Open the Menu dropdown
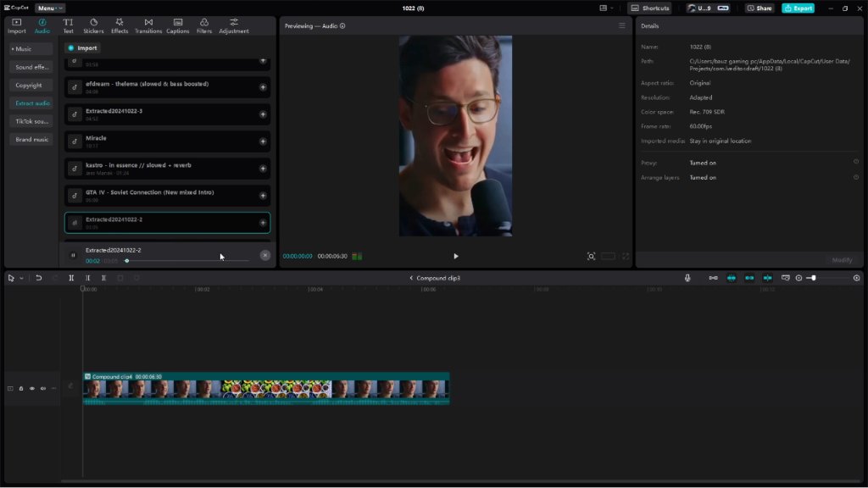The width and height of the screenshot is (868, 488). 50,8
